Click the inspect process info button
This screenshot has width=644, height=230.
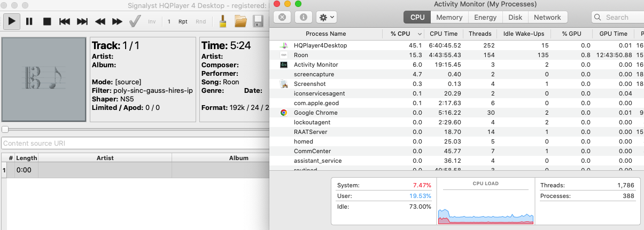[304, 17]
